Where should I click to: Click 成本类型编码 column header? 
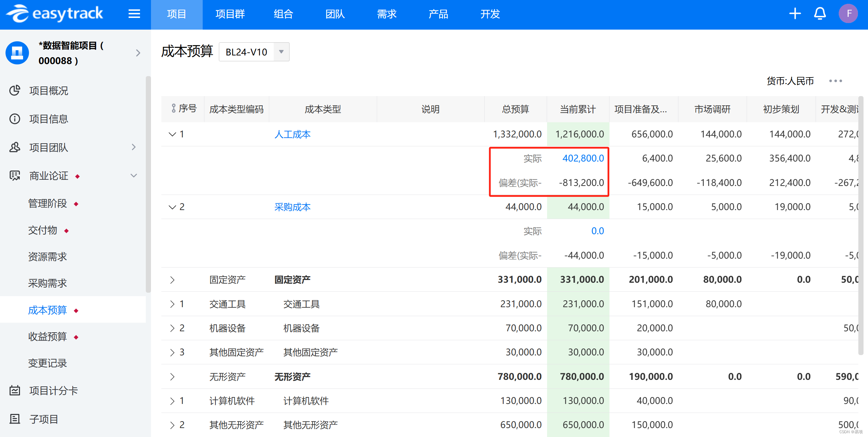236,109
